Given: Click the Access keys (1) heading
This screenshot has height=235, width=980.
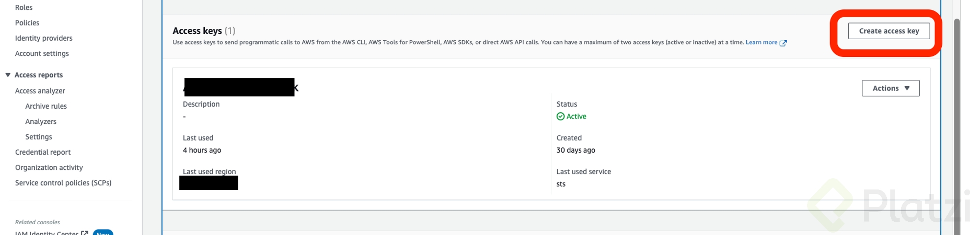Looking at the screenshot, I should tap(204, 31).
